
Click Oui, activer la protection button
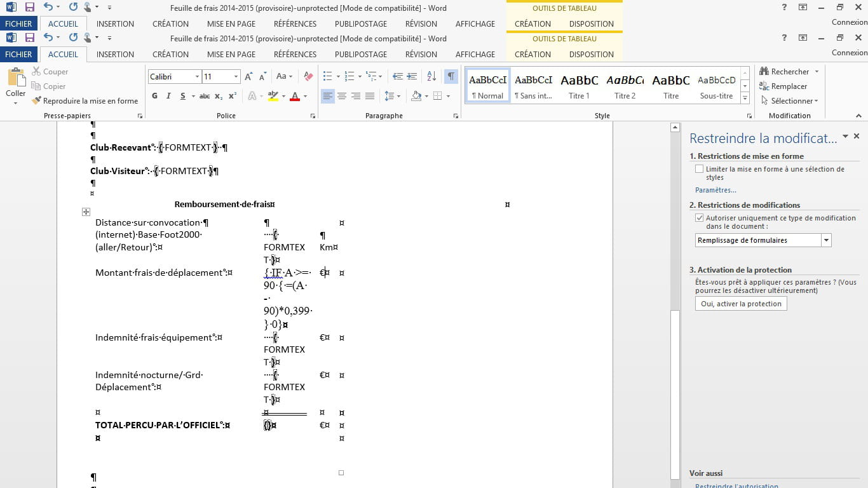coord(741,304)
